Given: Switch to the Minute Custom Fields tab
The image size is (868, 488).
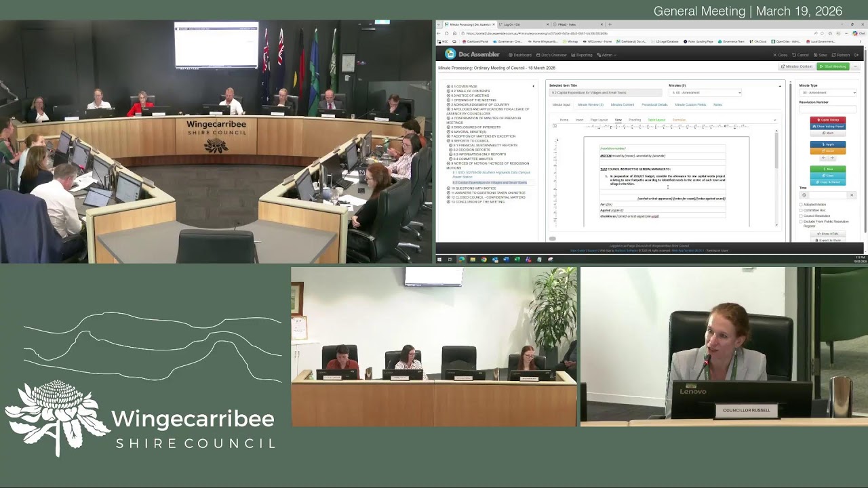Looking at the screenshot, I should [x=690, y=105].
